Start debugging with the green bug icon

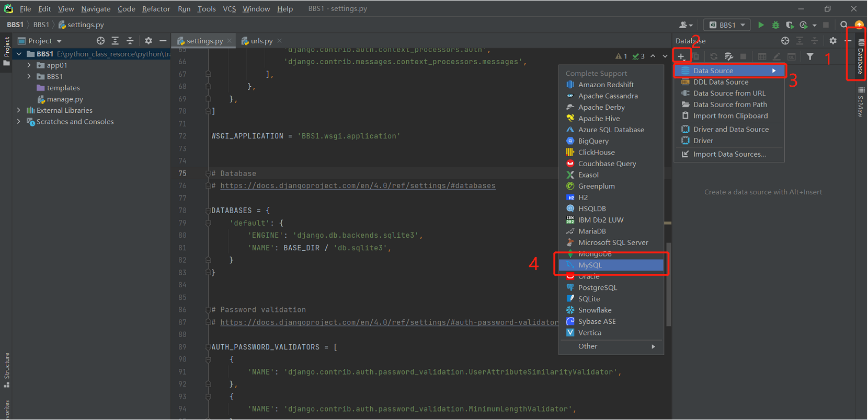pos(775,25)
